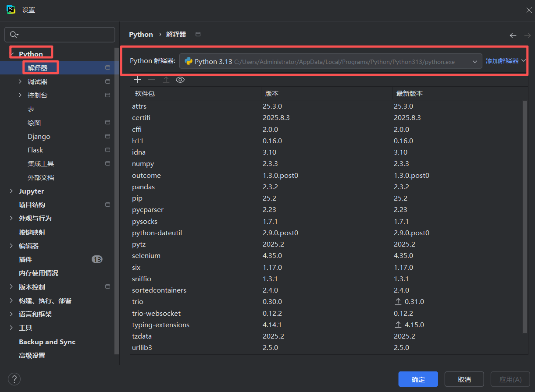Click the 取消 button
This screenshot has height=392, width=535.
[464, 379]
